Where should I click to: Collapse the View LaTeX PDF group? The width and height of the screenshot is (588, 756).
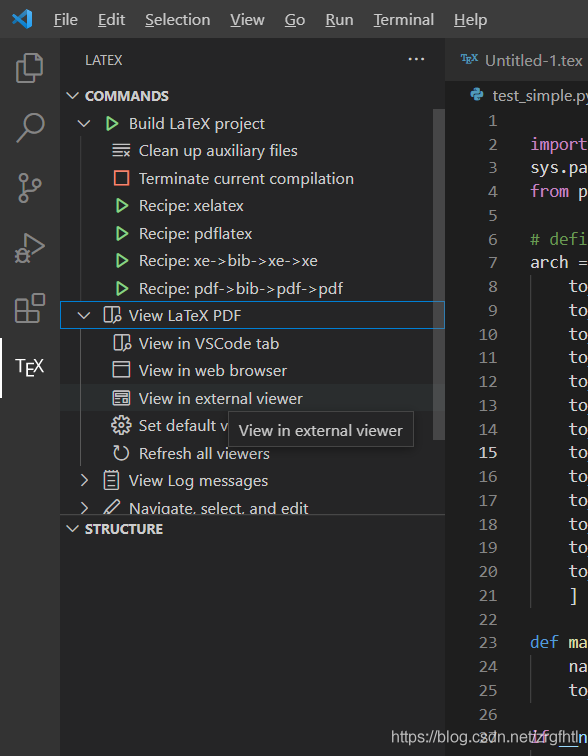(x=84, y=315)
